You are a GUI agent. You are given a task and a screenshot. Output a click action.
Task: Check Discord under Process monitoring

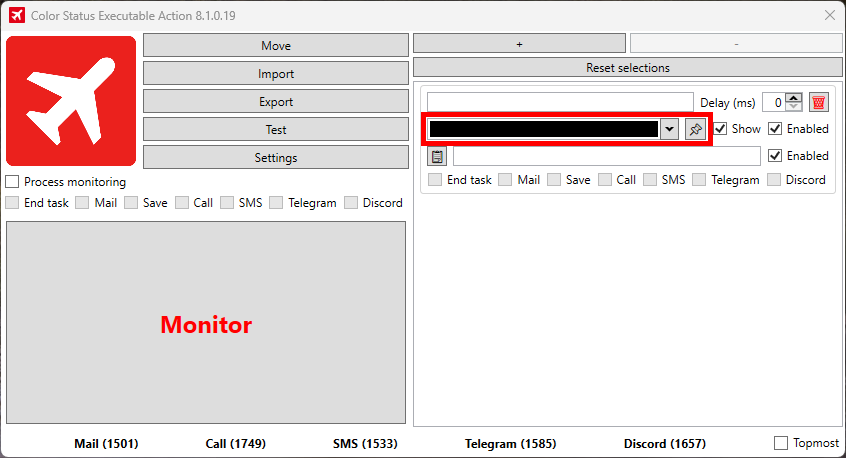coord(351,203)
